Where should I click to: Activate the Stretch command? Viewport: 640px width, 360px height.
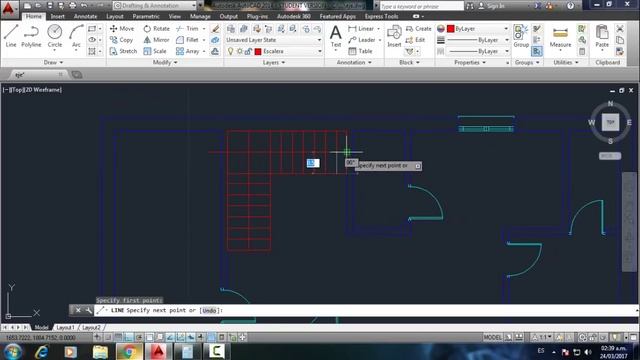[x=123, y=51]
